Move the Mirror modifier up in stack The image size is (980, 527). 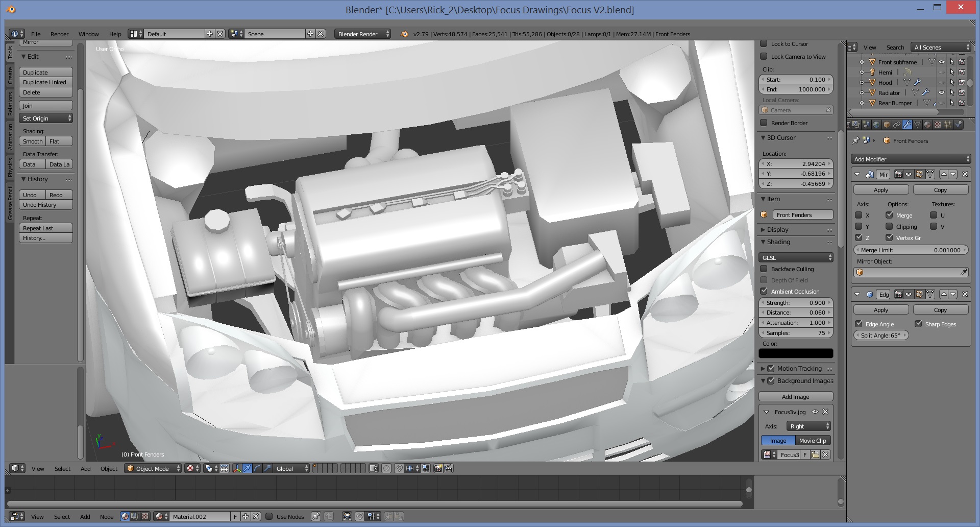[x=944, y=174]
